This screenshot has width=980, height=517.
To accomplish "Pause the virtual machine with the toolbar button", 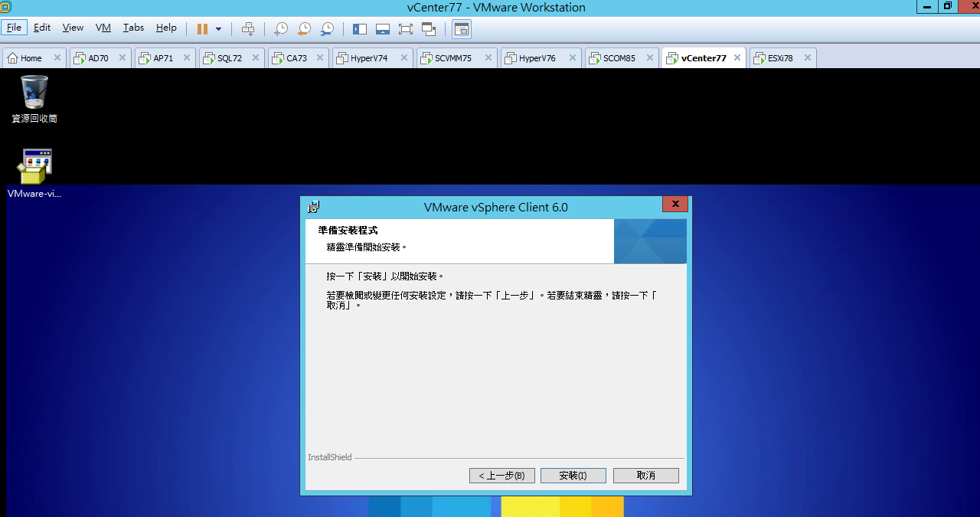I will tap(202, 29).
